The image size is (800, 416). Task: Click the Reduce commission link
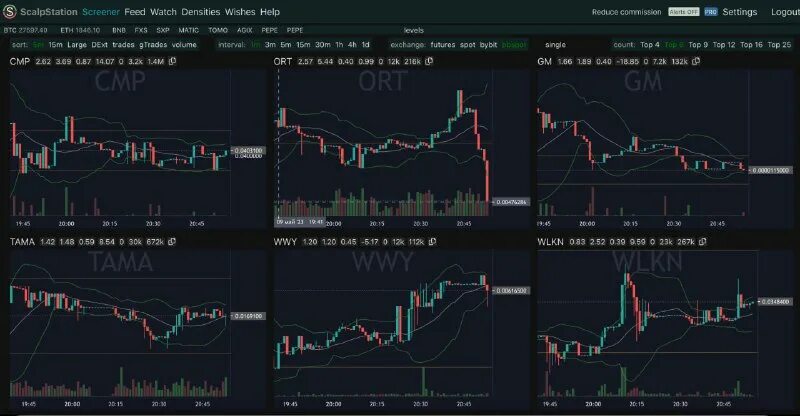[x=626, y=12]
